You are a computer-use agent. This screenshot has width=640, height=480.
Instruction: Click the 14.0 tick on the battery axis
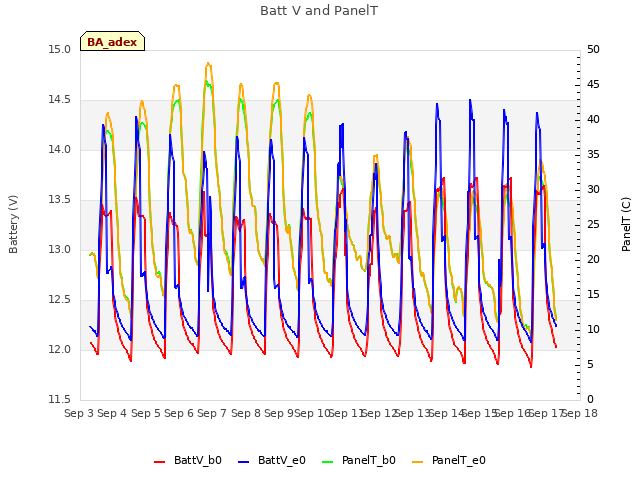pos(60,150)
